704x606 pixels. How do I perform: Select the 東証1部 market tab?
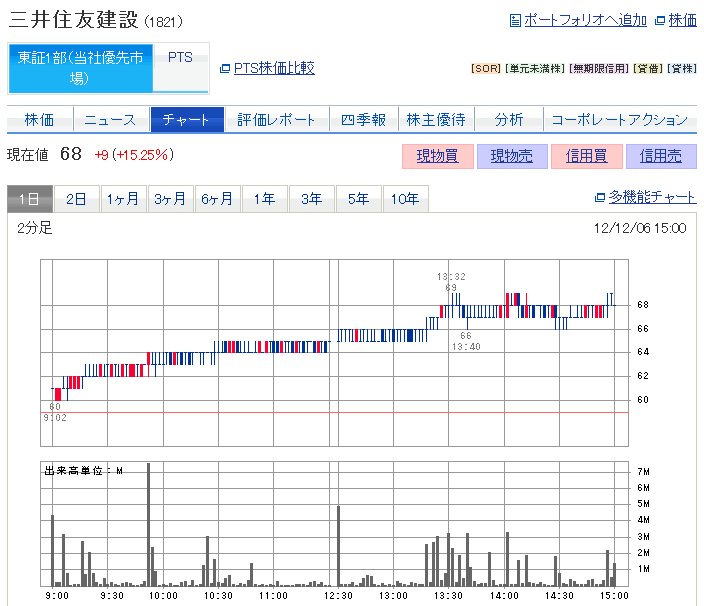[x=80, y=68]
